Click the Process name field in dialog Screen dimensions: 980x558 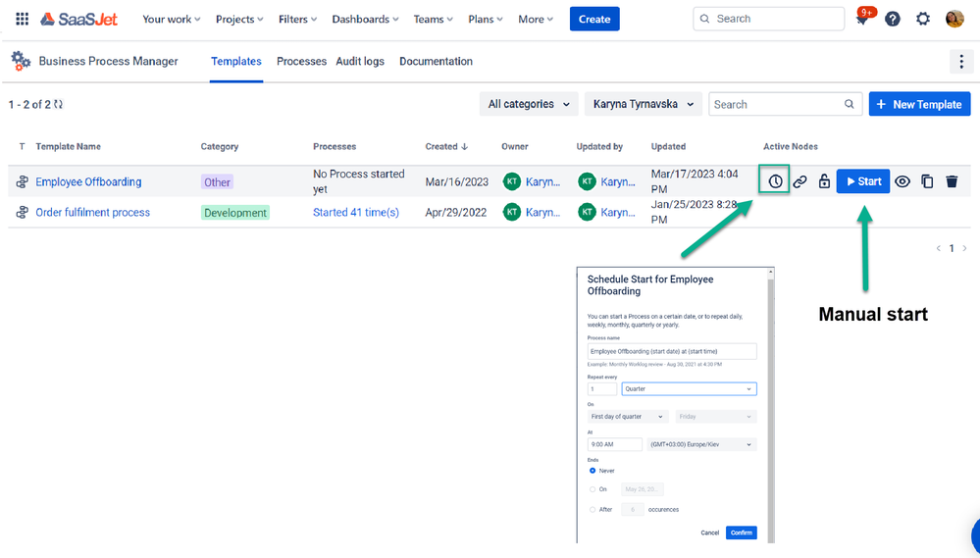tap(672, 351)
